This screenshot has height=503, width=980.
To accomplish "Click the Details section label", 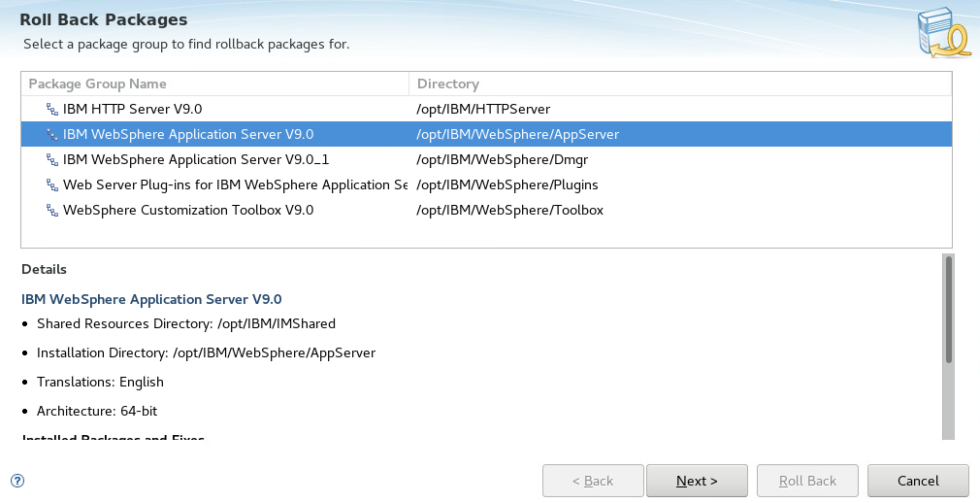I will coord(44,269).
